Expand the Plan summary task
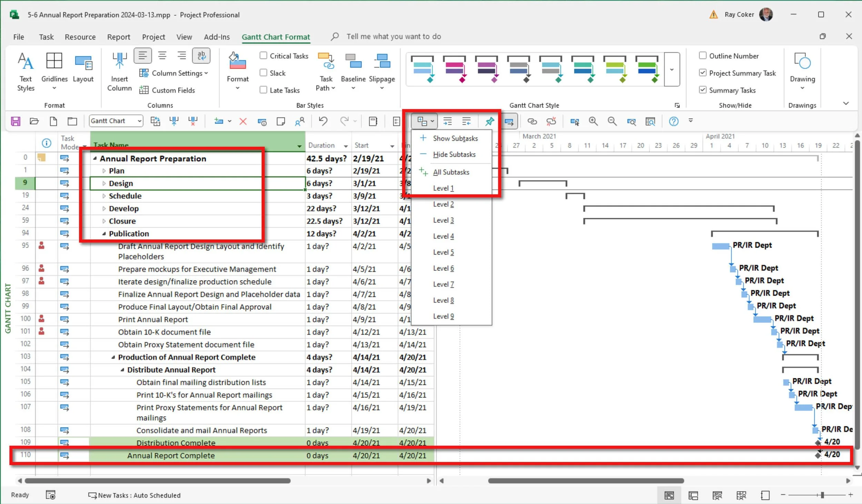 coord(104,171)
